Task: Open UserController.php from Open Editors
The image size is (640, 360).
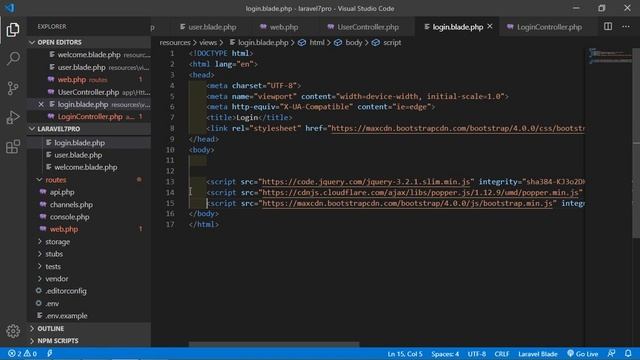Action: [89, 92]
